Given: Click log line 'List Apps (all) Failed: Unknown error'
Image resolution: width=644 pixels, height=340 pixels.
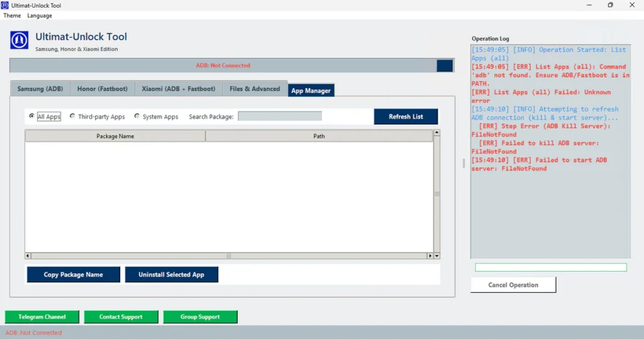Looking at the screenshot, I should 541,96.
